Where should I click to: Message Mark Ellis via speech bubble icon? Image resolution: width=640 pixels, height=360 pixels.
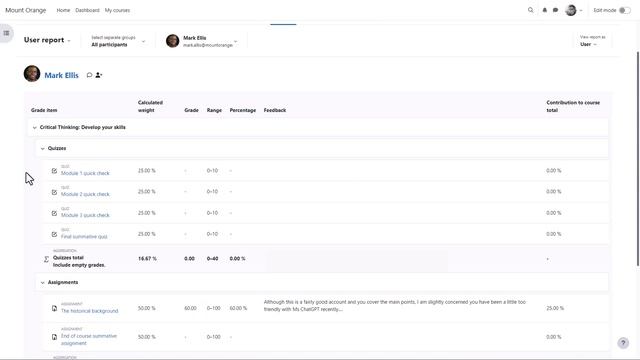tap(89, 75)
